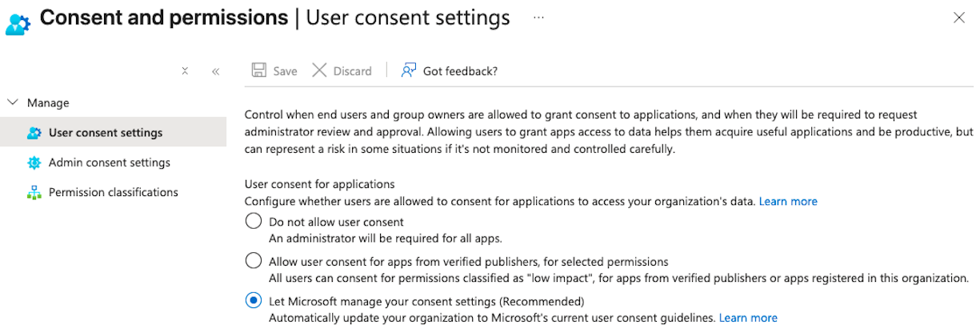
Task: Collapse the Manage section chevron
Action: (12, 102)
